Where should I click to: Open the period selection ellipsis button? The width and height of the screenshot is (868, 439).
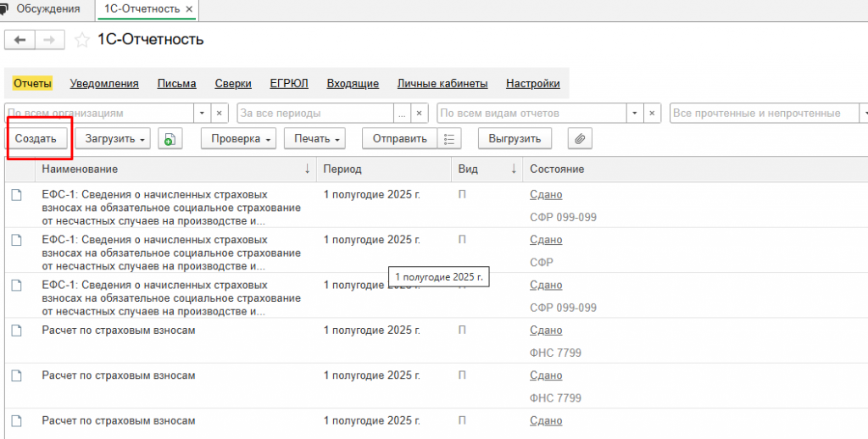pos(401,113)
